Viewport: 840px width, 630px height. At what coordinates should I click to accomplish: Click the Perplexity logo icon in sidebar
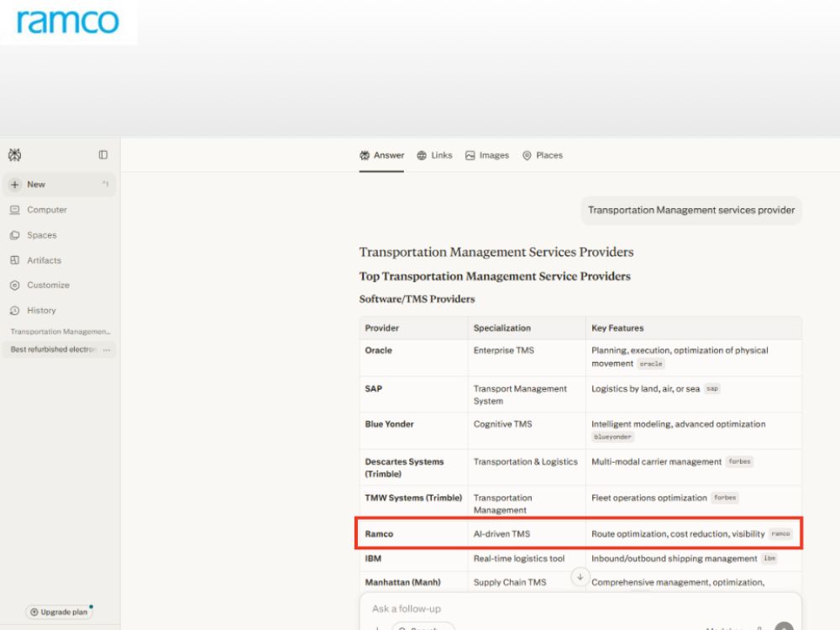pos(14,155)
